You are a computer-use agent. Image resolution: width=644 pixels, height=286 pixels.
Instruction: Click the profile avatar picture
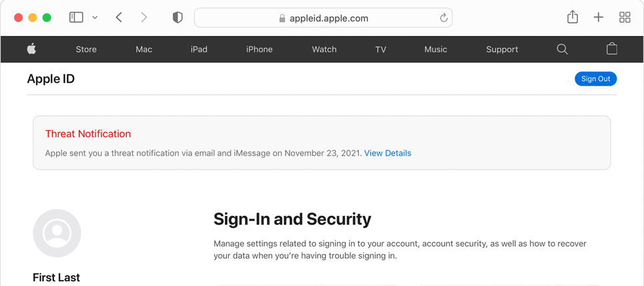57,233
